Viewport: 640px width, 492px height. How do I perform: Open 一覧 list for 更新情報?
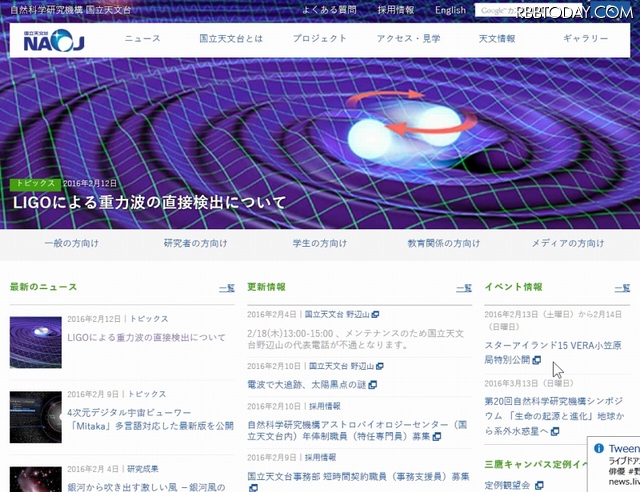click(464, 288)
